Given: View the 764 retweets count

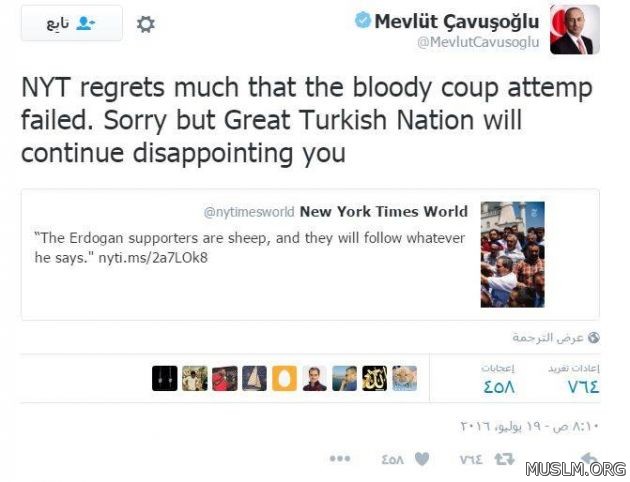Looking at the screenshot, I should coord(583,387).
